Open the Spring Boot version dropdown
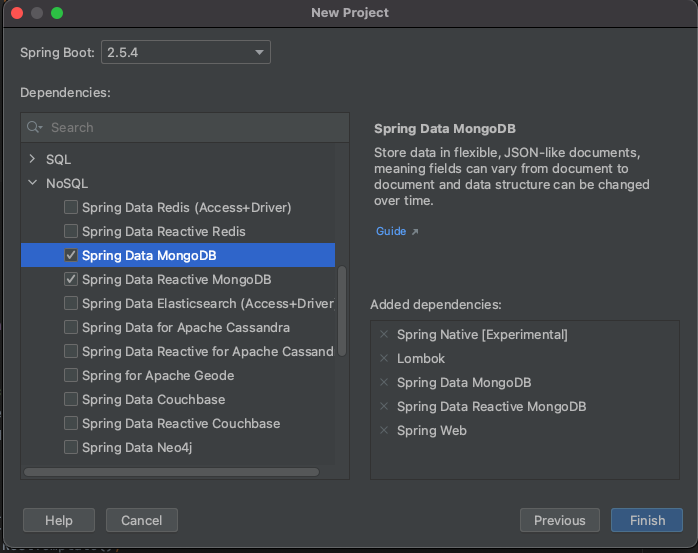The height and width of the screenshot is (553, 698). click(x=185, y=52)
